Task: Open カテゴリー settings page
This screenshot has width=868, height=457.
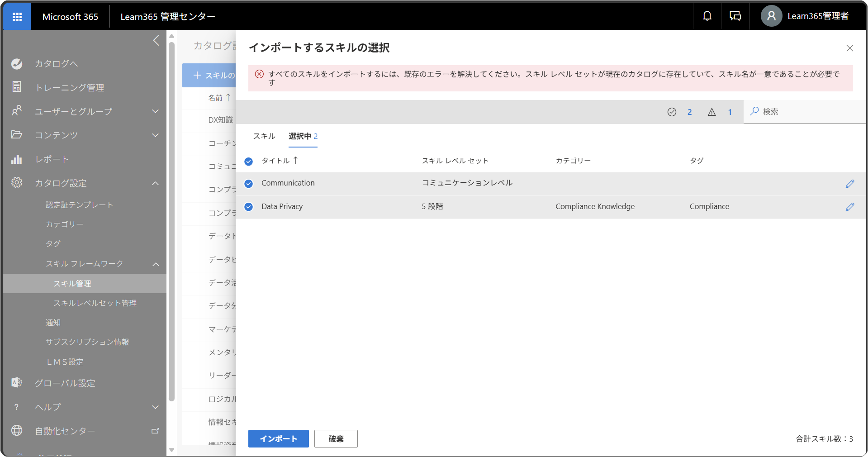Action: pyautogui.click(x=64, y=224)
